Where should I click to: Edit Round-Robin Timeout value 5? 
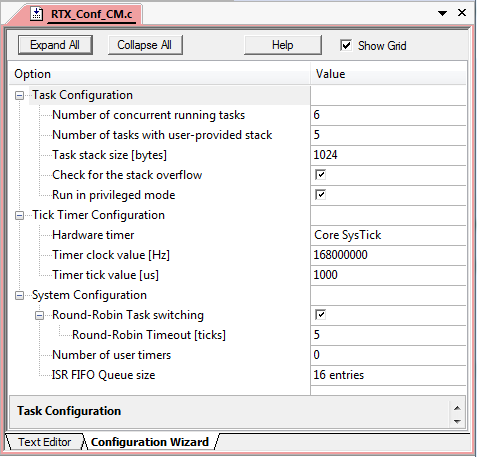[388, 335]
